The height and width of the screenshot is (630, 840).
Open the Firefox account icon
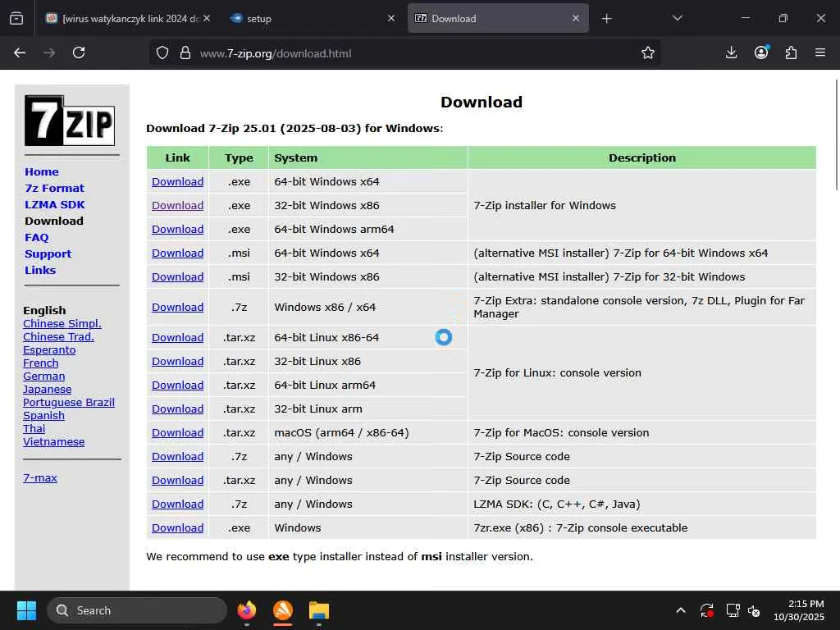coord(761,52)
